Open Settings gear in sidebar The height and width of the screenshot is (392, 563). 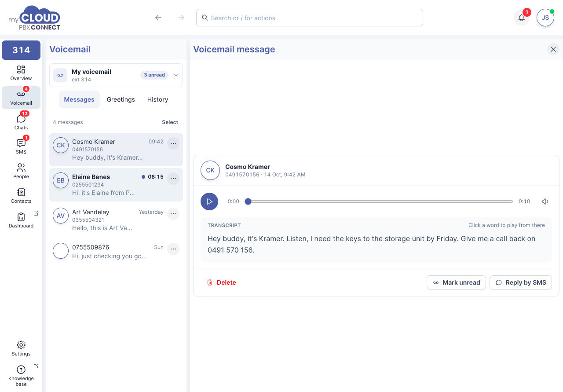pos(21,348)
